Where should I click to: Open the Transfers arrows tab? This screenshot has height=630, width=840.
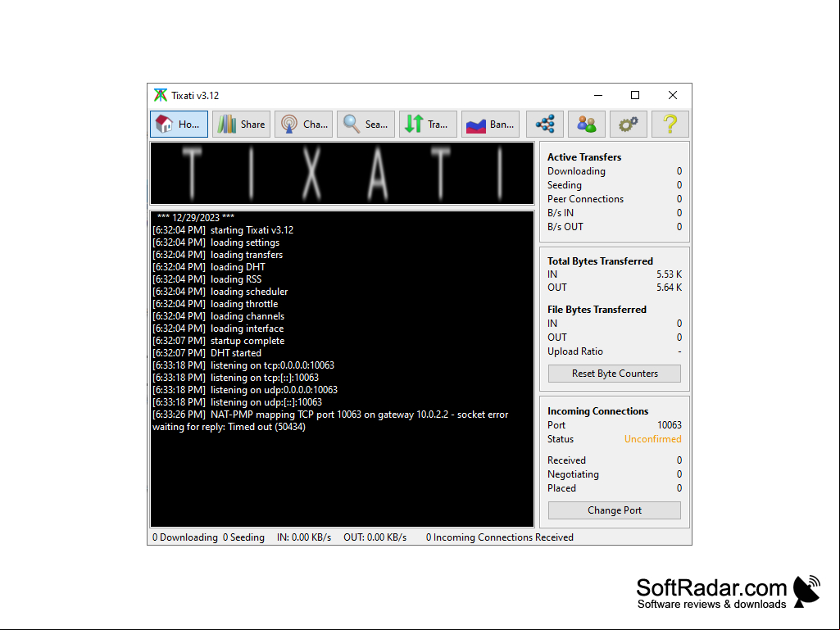point(428,125)
